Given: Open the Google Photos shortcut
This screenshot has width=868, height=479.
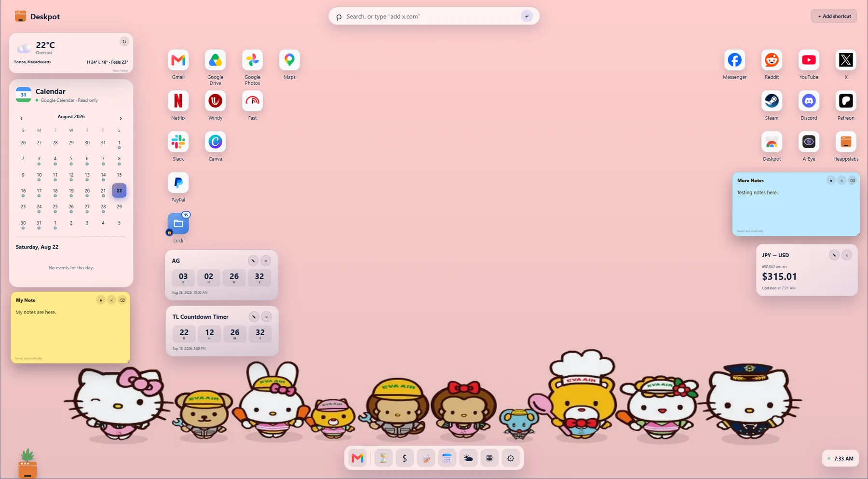Looking at the screenshot, I should (252, 60).
